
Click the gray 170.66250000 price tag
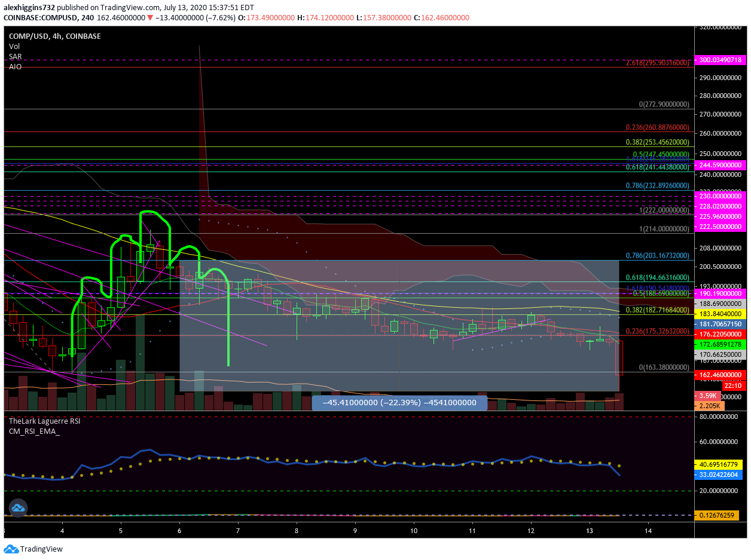722,354
